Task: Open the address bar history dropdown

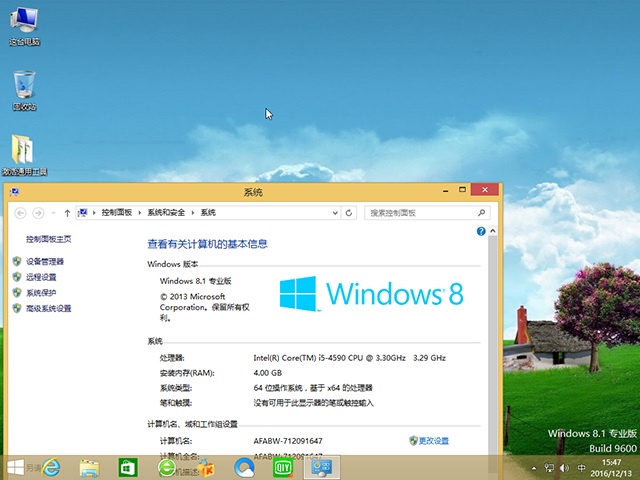Action: (x=335, y=213)
